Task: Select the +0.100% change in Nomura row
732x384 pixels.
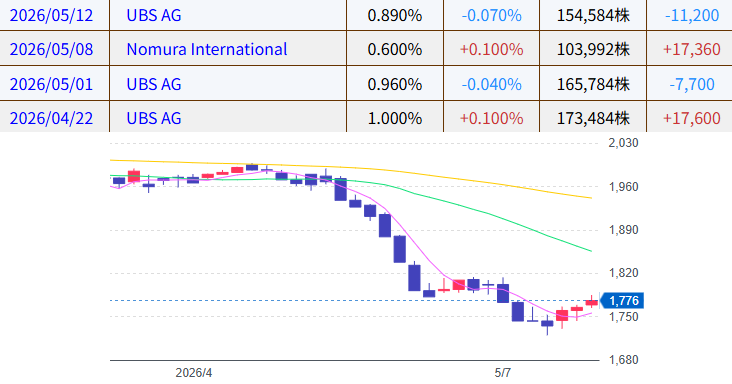Action: click(x=492, y=49)
